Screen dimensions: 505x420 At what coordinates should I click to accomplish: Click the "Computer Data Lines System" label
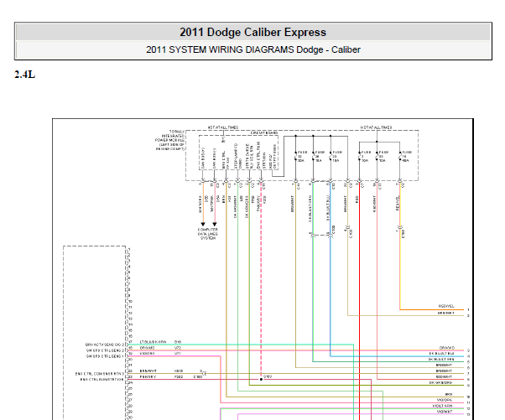(208, 234)
